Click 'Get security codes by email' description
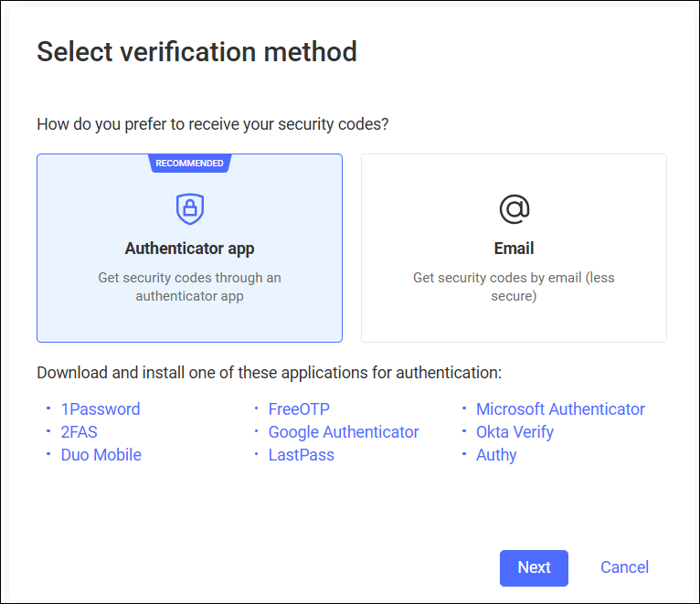 514,287
